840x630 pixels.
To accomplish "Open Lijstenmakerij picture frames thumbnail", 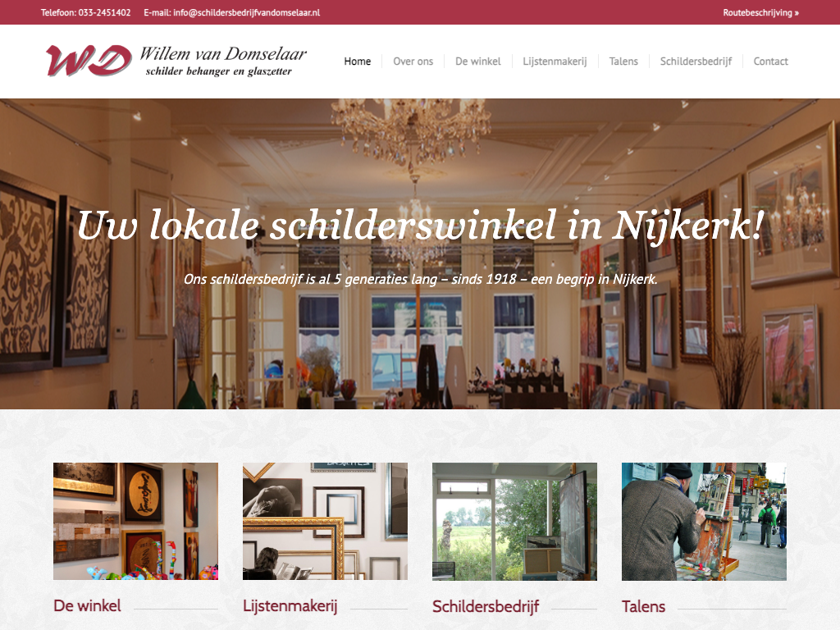I will 325,521.
